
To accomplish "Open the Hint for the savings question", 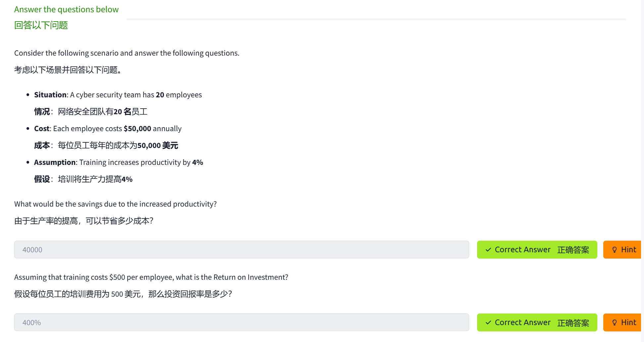I will point(622,250).
